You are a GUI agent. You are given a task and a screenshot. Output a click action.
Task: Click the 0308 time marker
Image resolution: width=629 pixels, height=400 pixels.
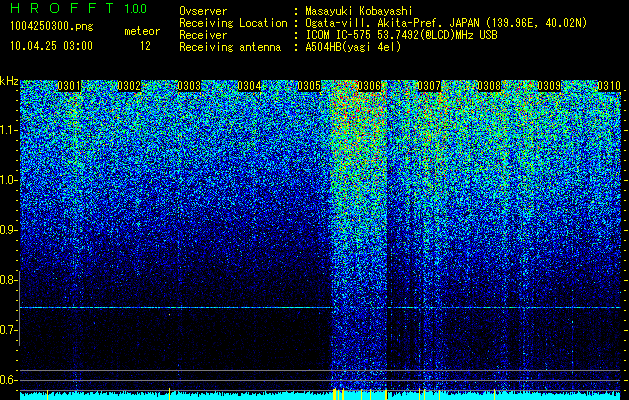[489, 86]
